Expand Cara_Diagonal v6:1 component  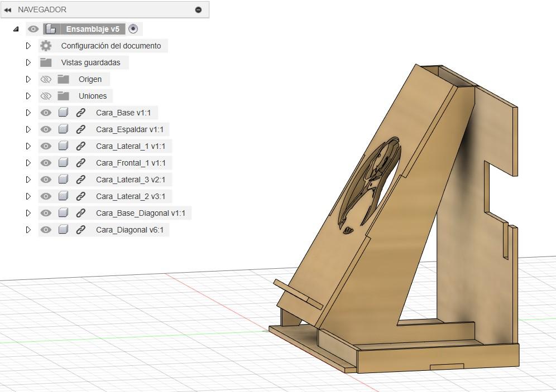point(28,230)
